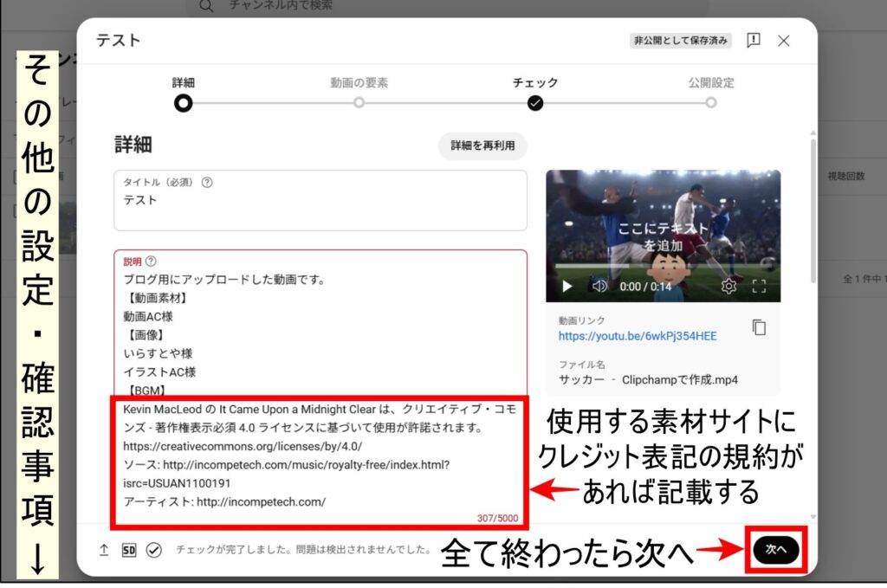887x588 pixels.
Task: Open the youtu.be video link
Action: tap(638, 336)
